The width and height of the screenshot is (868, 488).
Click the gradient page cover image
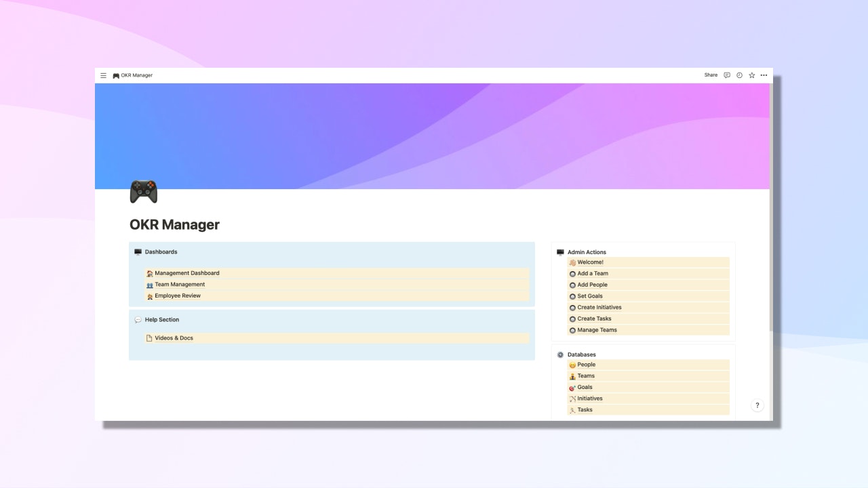tap(432, 136)
